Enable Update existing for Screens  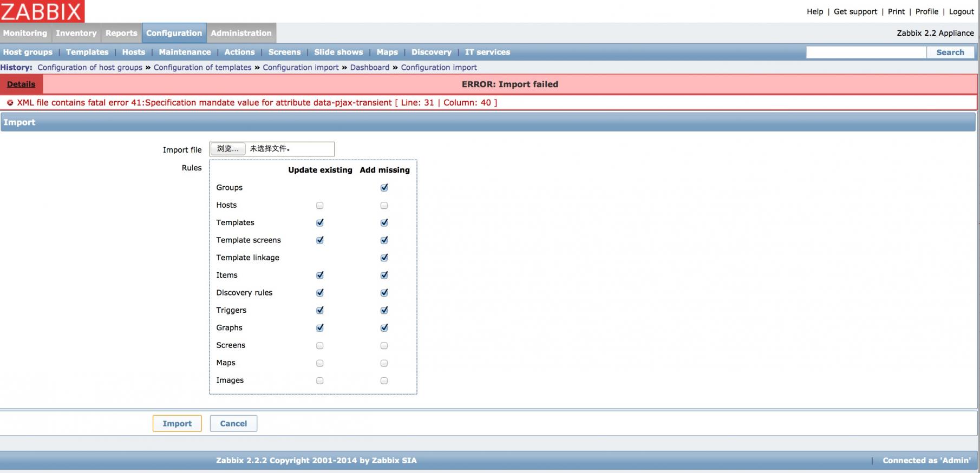click(319, 346)
